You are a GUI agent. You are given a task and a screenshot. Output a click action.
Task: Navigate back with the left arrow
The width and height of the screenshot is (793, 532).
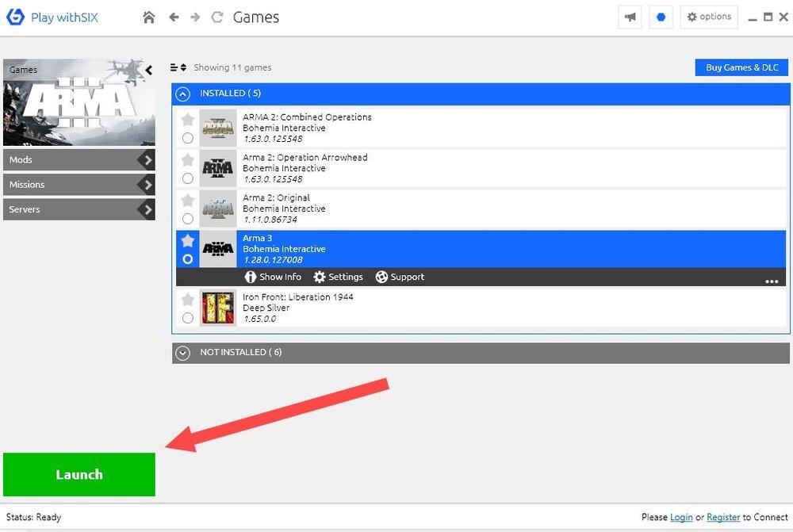[x=174, y=17]
